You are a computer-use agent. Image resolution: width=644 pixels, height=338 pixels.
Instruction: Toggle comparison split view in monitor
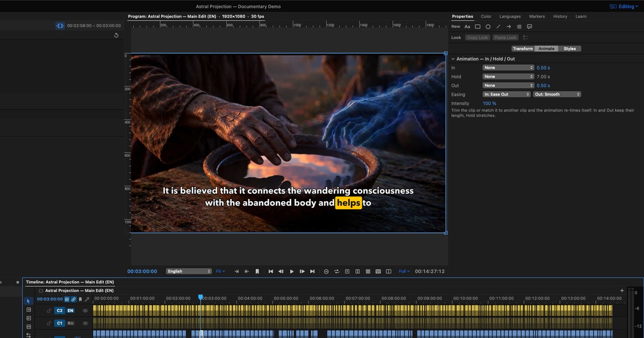click(x=389, y=271)
